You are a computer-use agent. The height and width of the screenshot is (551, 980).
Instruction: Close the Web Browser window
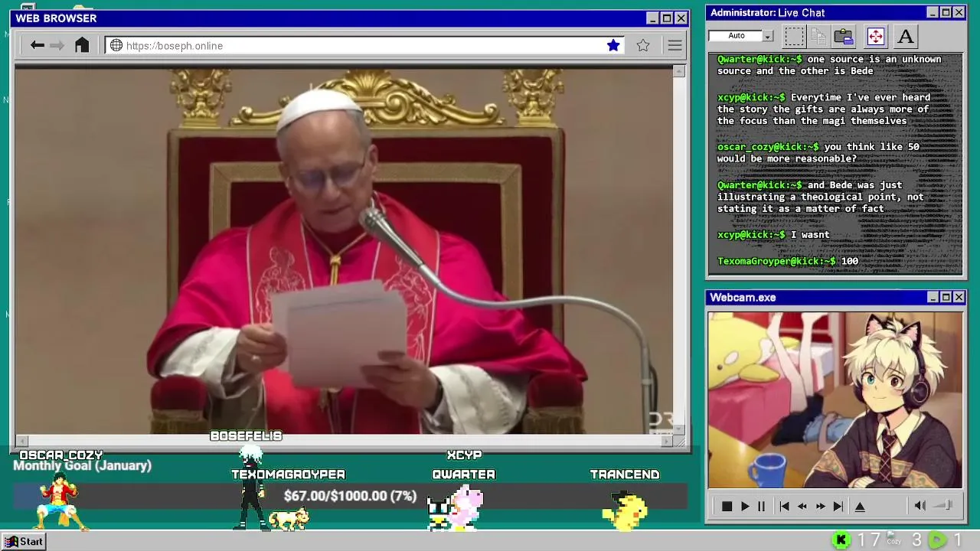(x=681, y=18)
